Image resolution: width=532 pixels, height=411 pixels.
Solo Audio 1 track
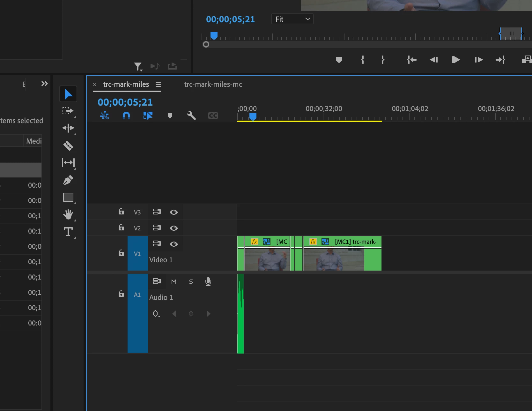191,282
